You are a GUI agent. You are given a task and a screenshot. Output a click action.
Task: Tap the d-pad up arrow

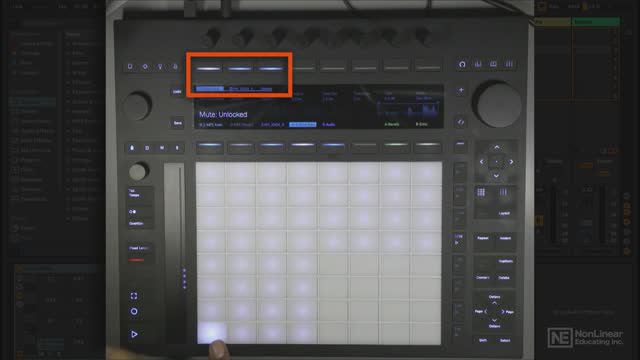(497, 147)
